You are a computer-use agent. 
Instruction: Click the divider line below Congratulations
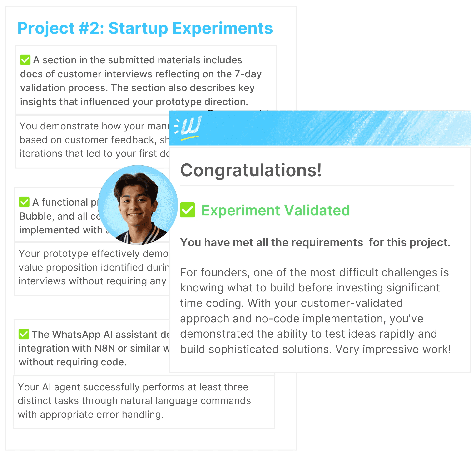point(317,186)
